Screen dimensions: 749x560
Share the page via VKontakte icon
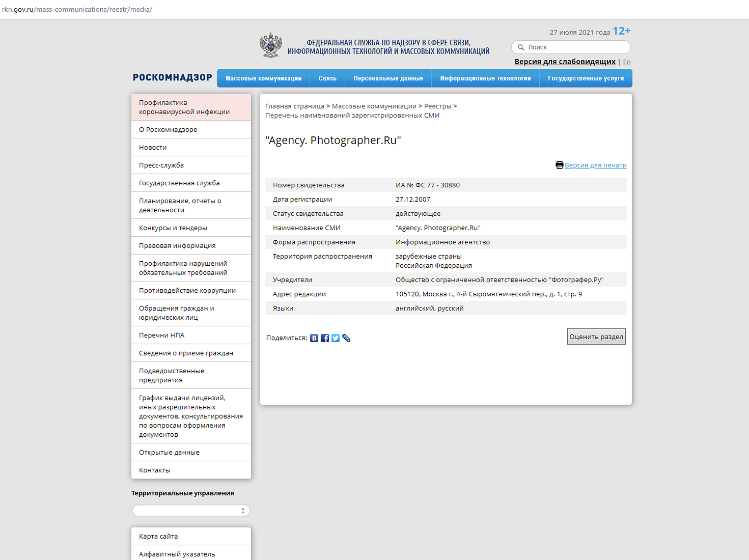314,338
